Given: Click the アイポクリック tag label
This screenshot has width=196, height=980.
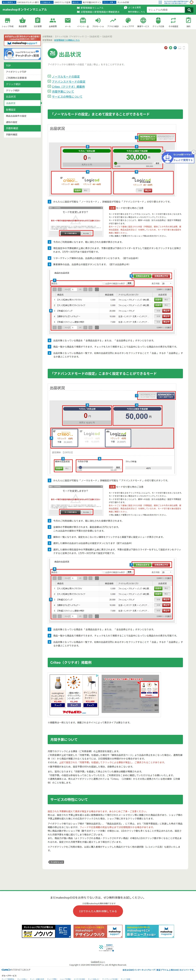Looking at the screenshot, I should [x=56, y=862].
